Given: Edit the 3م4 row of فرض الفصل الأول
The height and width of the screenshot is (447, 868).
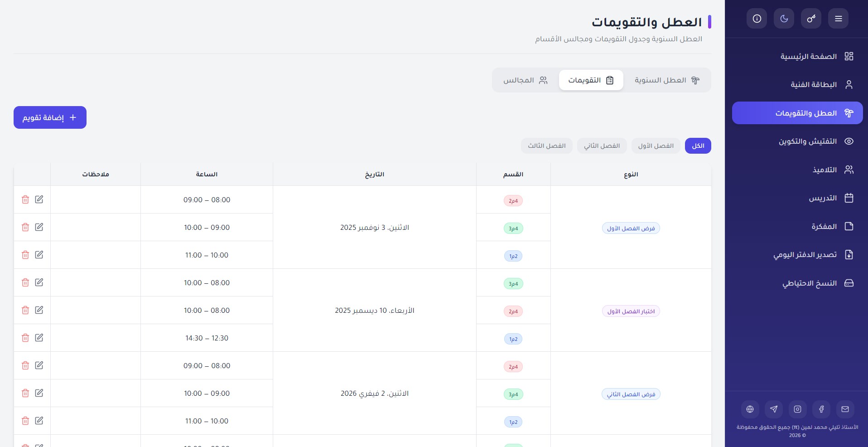Looking at the screenshot, I should point(39,227).
